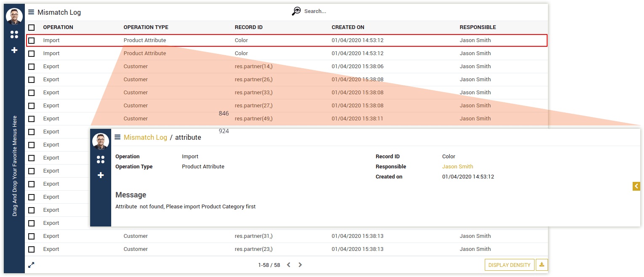Screen dimensions: 644x277
Task: Open hamburger menu beside Mismatch Log title
Action: click(x=31, y=12)
